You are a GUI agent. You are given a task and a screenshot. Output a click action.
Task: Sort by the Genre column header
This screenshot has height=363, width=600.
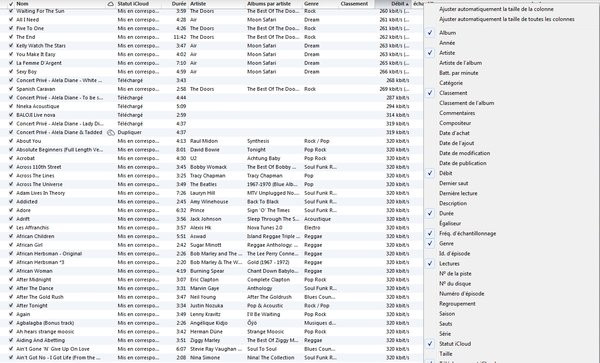coord(311,4)
